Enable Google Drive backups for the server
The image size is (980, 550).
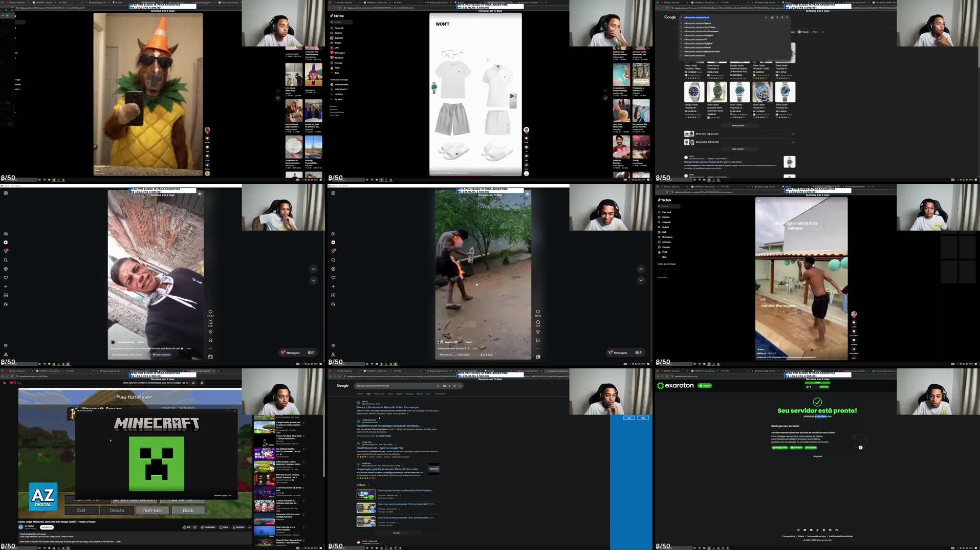tap(780, 448)
